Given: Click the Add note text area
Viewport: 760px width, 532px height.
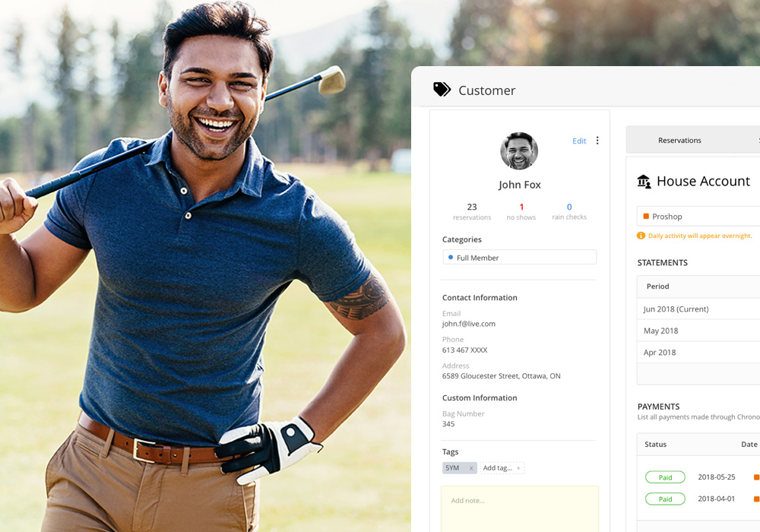Looking at the screenshot, I should [x=520, y=508].
